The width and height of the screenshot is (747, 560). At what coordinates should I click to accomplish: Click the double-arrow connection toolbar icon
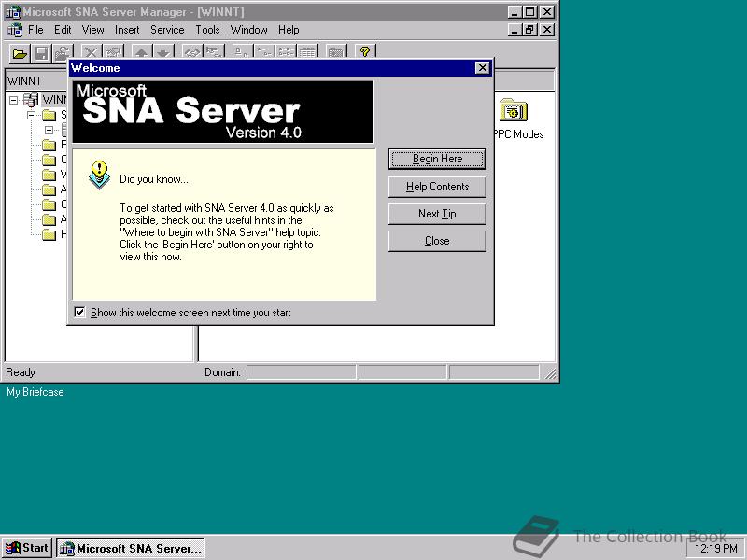tap(192, 53)
